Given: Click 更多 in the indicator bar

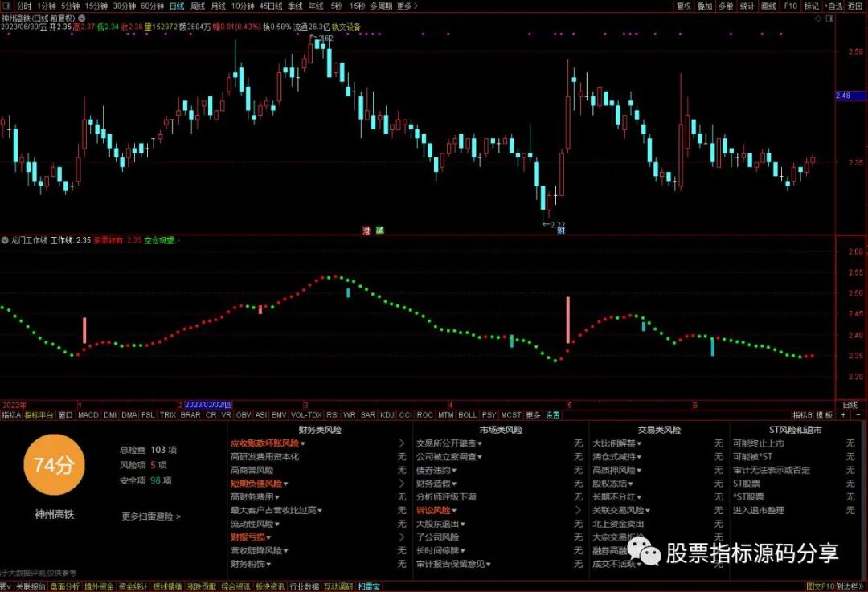Looking at the screenshot, I should click(533, 415).
